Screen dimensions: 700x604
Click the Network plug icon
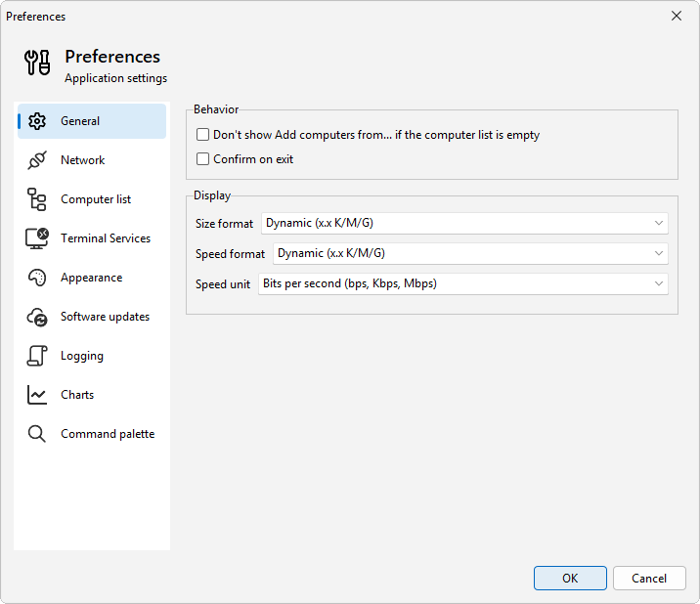pos(37,160)
